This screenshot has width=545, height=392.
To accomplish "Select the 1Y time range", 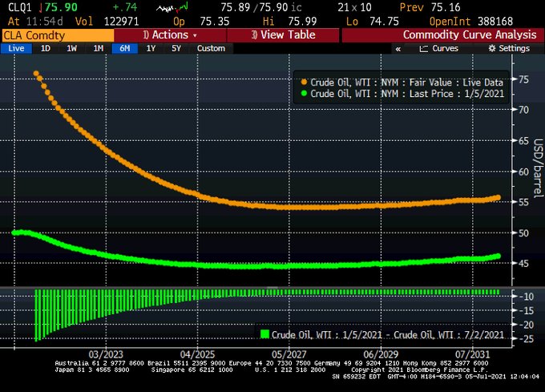I will pos(151,49).
